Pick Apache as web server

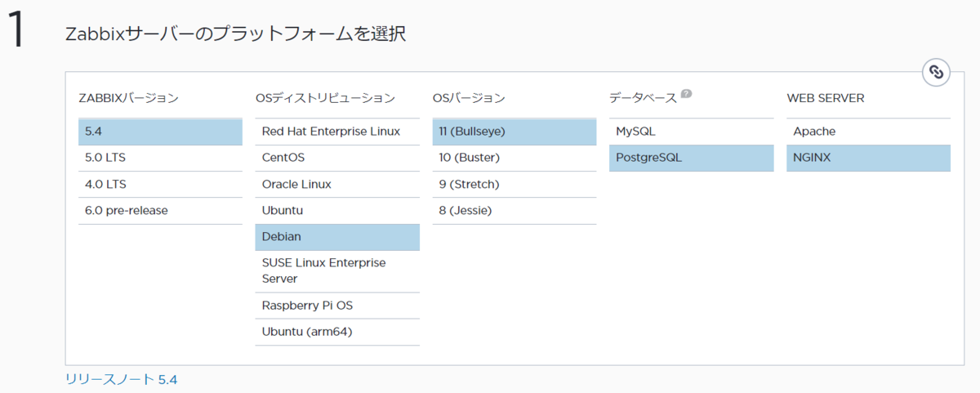click(868, 132)
